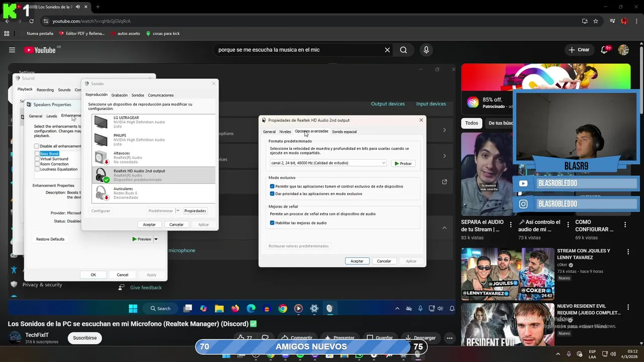
Task: Enable the Bass Boost checkbox
Action: coord(37,153)
